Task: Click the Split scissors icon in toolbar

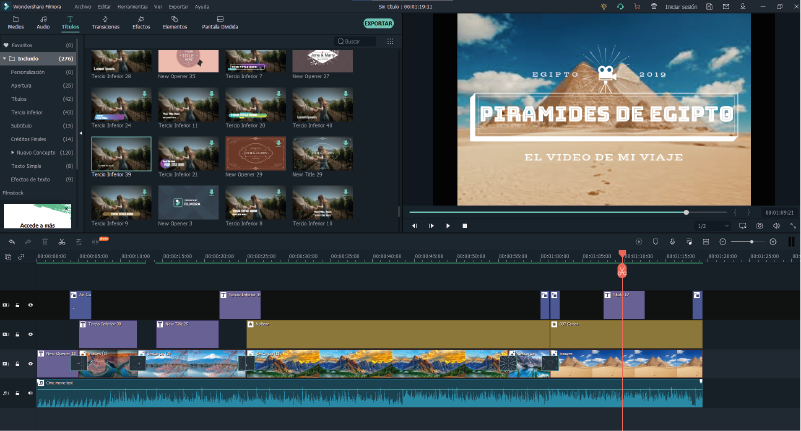Action: (x=62, y=242)
